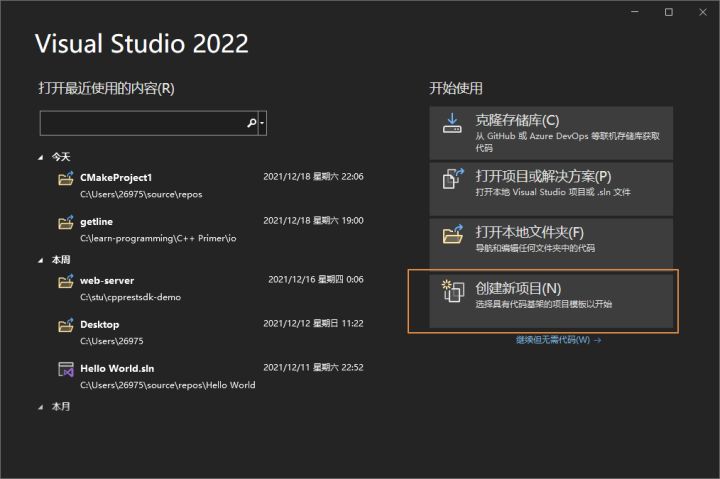Click 创建新项目(N) button
Image resolution: width=720 pixels, height=479 pixels.
point(551,301)
